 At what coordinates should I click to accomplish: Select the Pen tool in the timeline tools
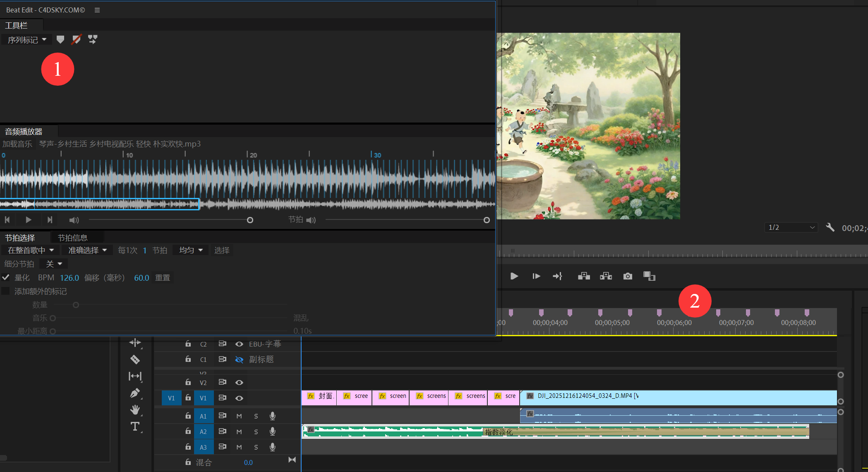135,393
